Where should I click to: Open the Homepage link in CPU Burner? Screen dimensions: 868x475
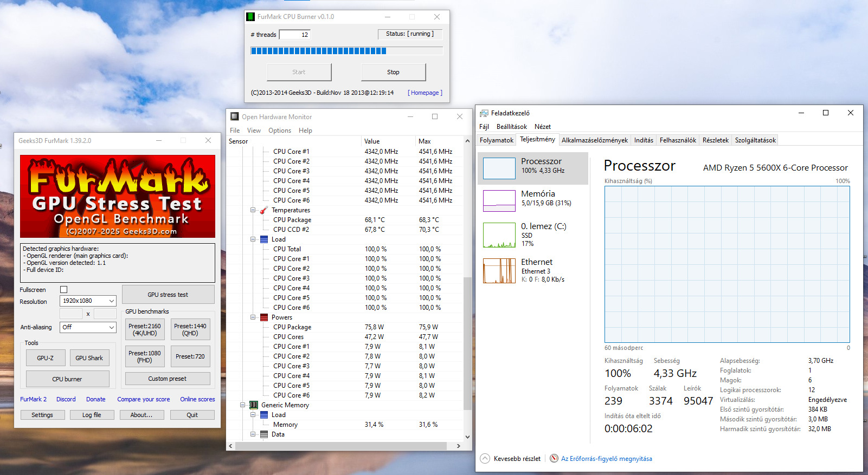(425, 93)
